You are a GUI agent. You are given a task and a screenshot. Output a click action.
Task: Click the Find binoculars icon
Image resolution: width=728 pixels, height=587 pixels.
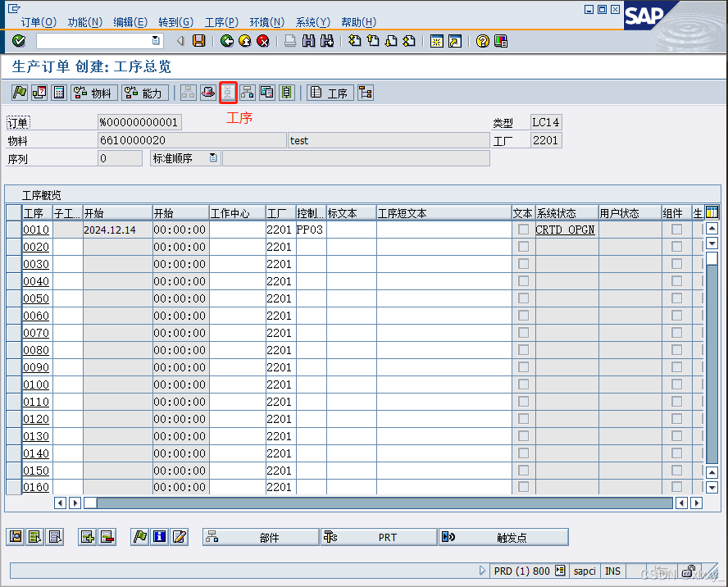tap(308, 41)
